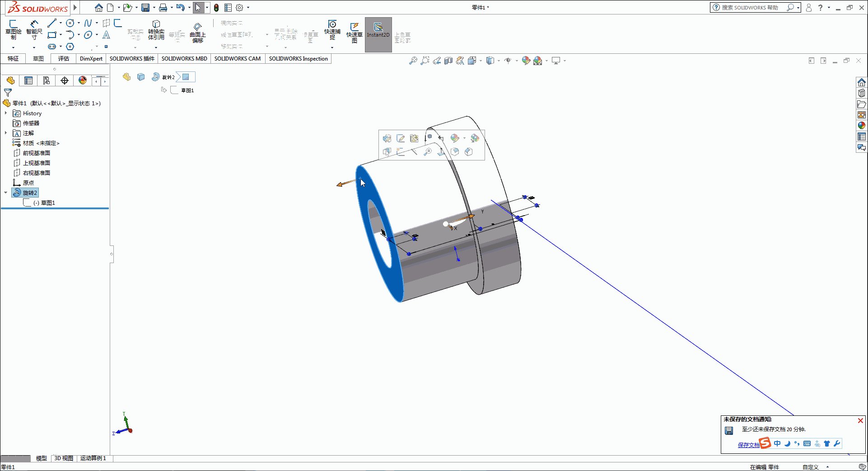Undo the last action
This screenshot has height=471, width=868.
[181, 8]
